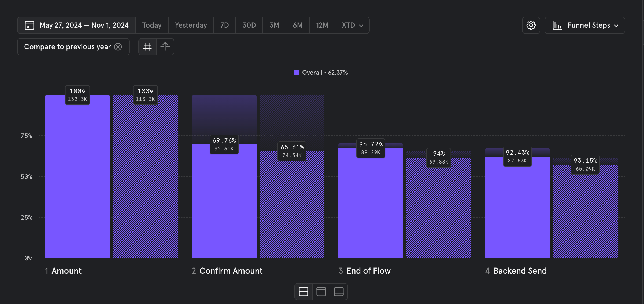644x304 pixels.
Task: Open the calendar date picker icon
Action: pos(29,25)
